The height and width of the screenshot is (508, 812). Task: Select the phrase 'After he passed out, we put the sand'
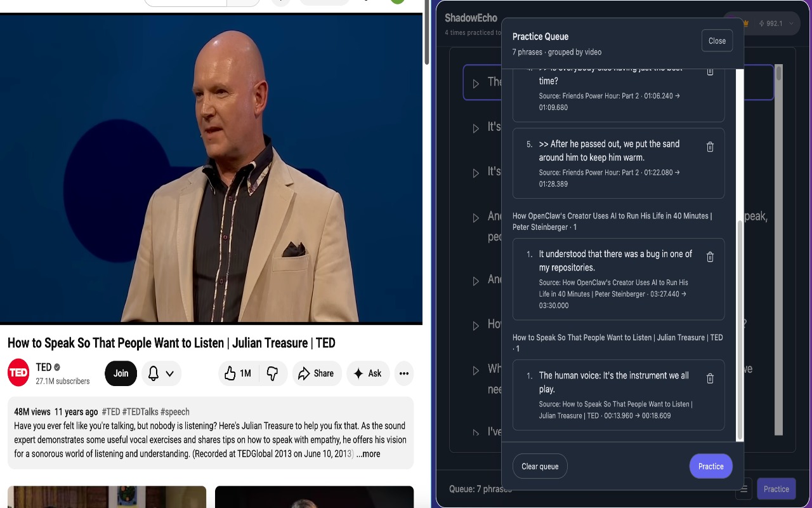click(609, 150)
